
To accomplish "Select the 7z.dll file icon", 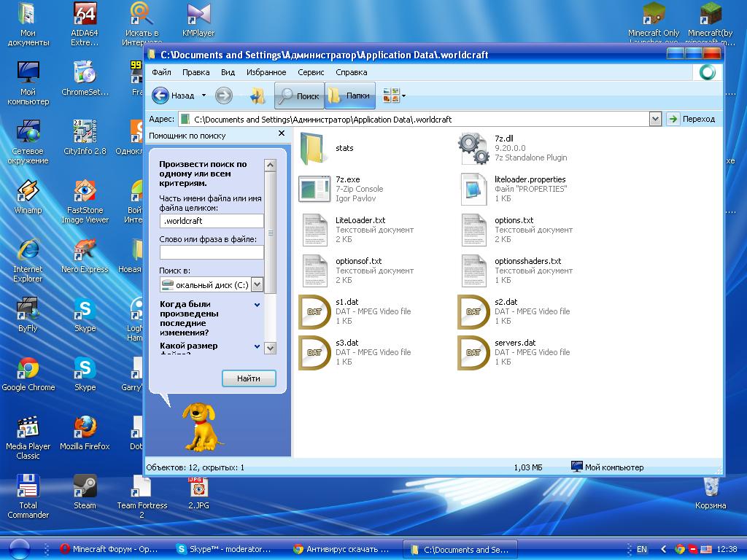I will [473, 148].
